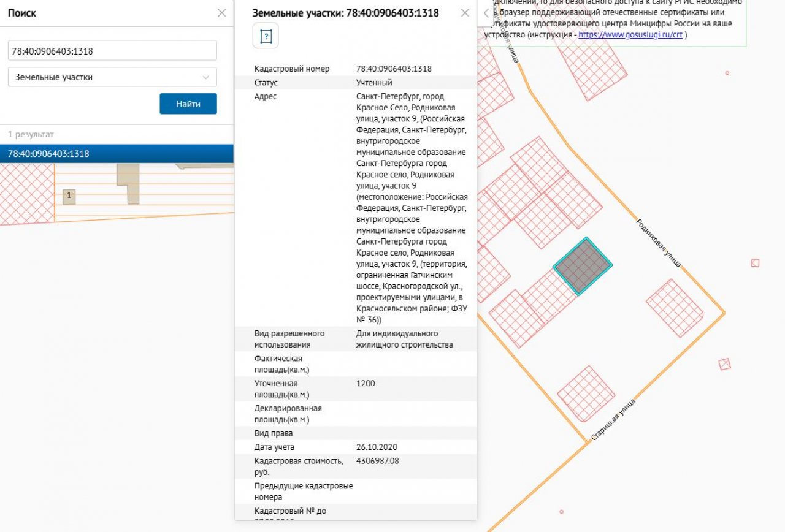
Task: Click the small square marker right of Родниковая улица
Action: pos(755,263)
